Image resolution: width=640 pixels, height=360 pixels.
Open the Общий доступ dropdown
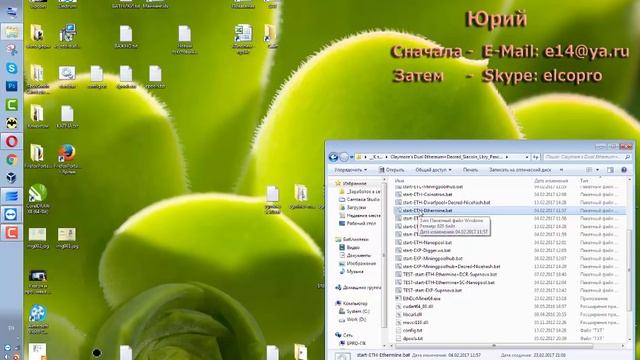pyautogui.click(x=433, y=170)
